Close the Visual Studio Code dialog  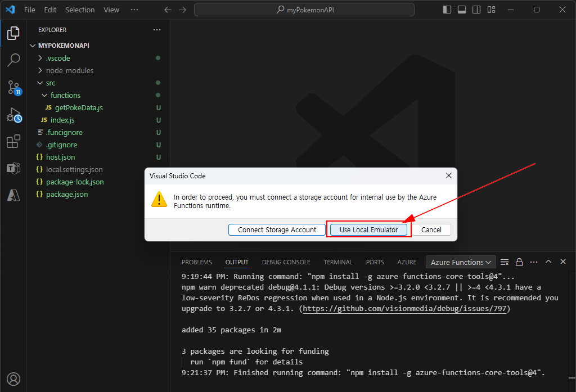(448, 175)
